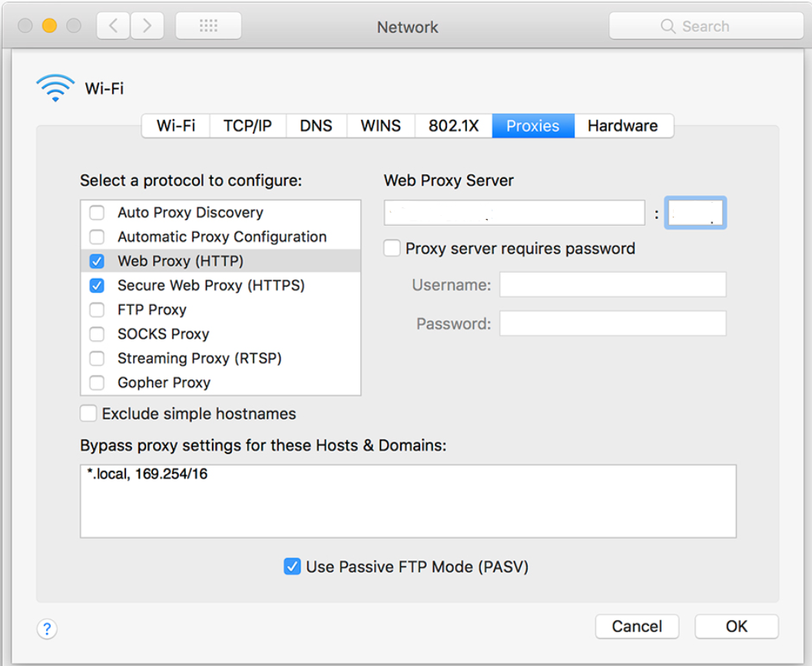Open the DNS tab

point(316,125)
